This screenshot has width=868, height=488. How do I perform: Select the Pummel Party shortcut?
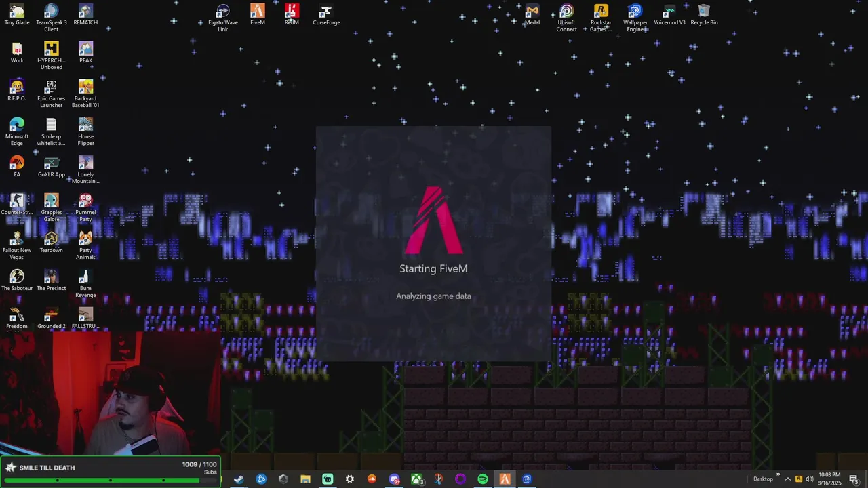pos(85,207)
